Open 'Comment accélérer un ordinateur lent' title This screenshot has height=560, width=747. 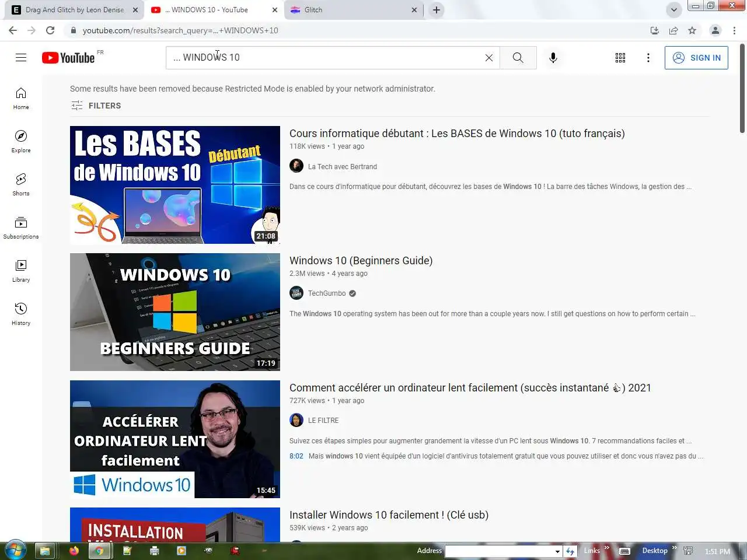click(470, 388)
